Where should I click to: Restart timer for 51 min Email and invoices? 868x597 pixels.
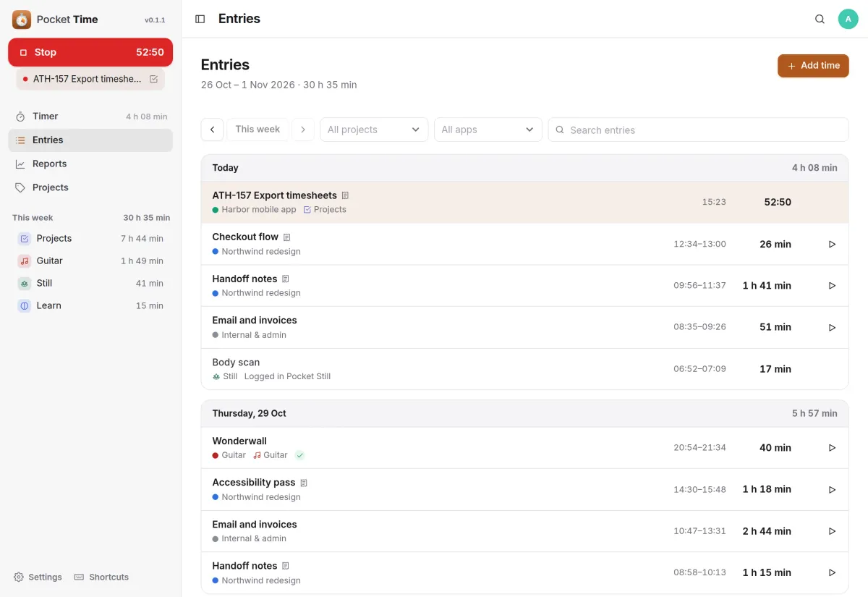click(832, 327)
